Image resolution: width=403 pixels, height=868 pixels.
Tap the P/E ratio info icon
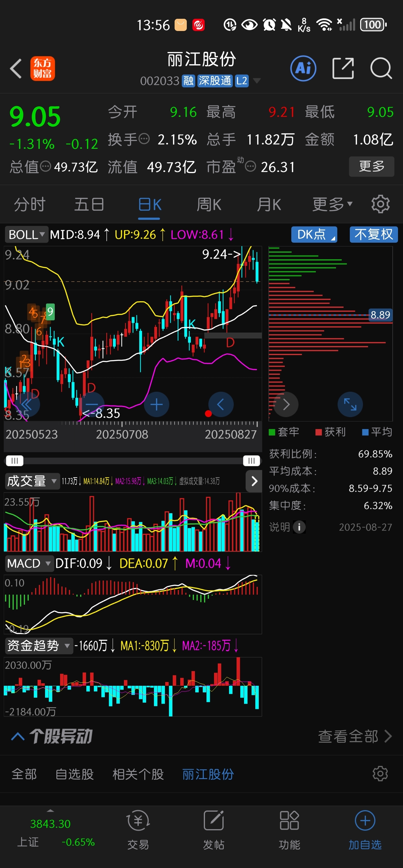click(250, 166)
